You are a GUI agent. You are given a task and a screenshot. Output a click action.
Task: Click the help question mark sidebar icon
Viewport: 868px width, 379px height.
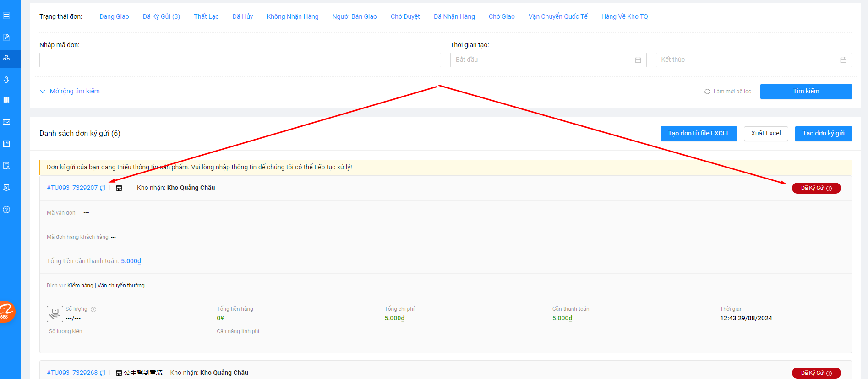(x=6, y=210)
